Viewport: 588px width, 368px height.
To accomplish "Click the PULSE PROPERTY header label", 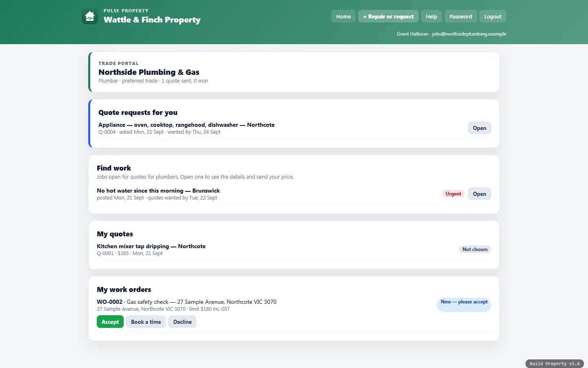I will pos(126,11).
